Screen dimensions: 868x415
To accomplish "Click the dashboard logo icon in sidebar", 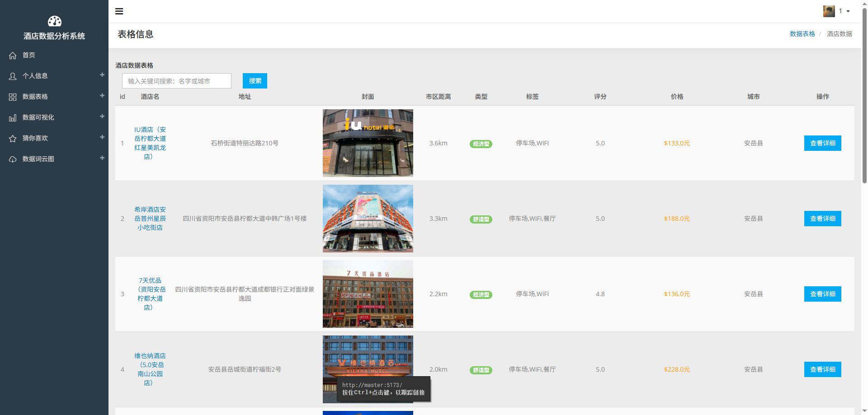I will [54, 21].
